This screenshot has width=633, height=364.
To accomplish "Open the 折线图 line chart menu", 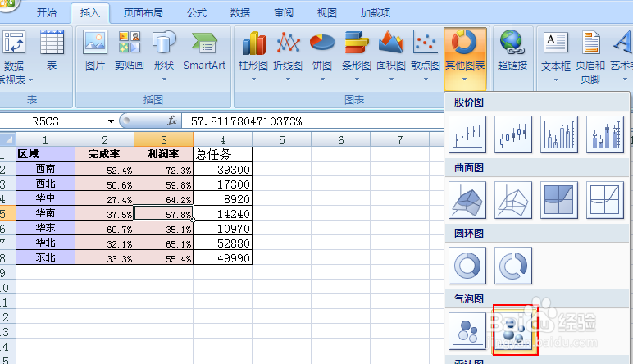I will coord(288,56).
